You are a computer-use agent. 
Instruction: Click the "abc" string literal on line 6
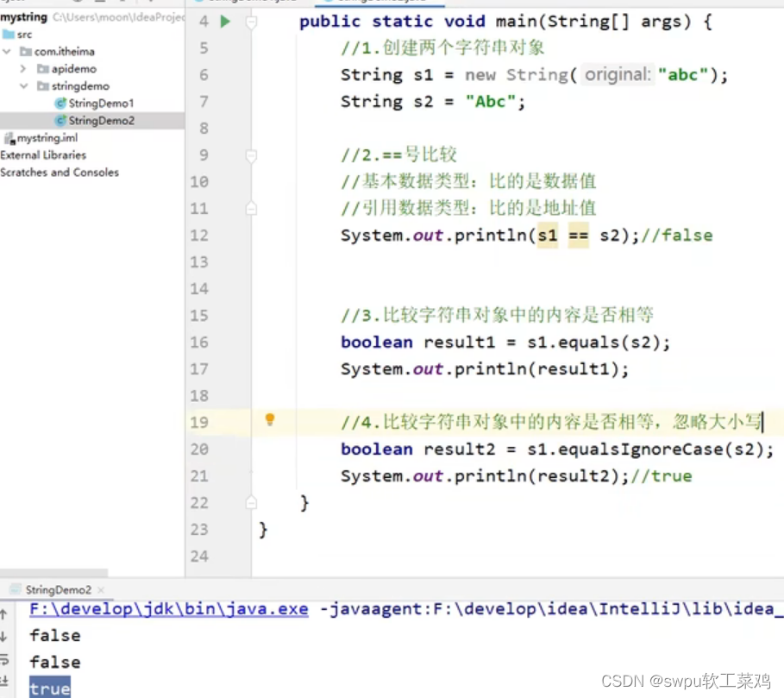[x=683, y=75]
